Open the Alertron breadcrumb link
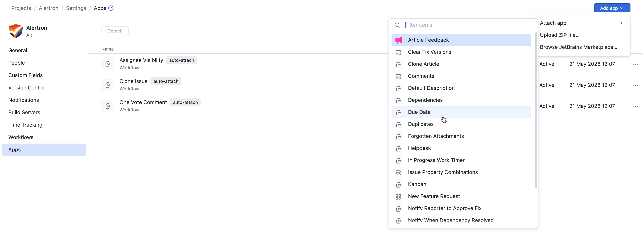This screenshot has height=239, width=644. click(48, 8)
